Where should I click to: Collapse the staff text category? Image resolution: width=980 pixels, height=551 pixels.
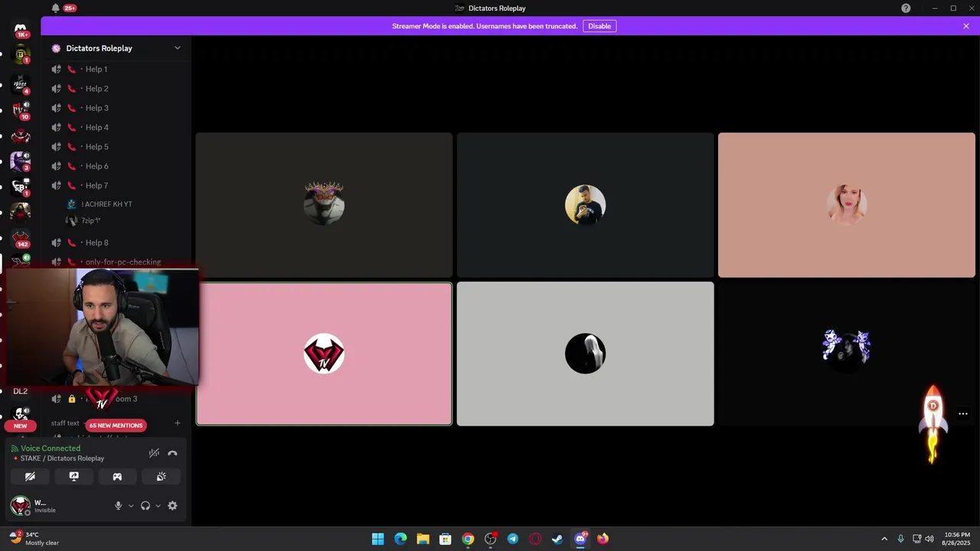(65, 423)
